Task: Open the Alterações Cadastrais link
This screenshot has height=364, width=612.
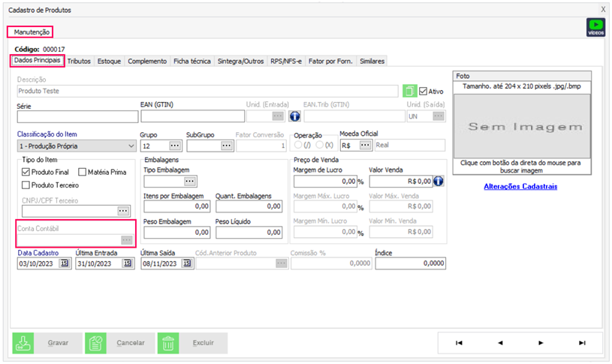Action: tap(523, 185)
